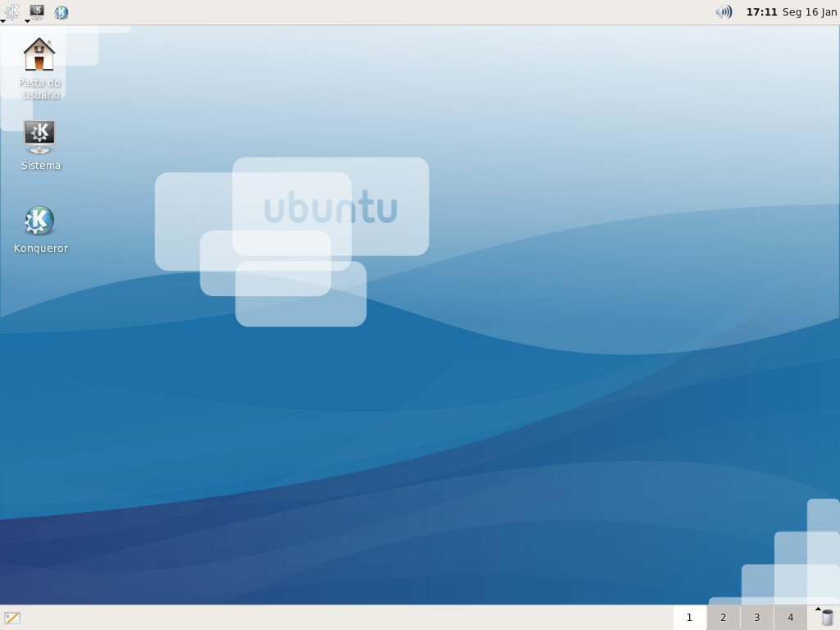Select the Konqueror desktop icon

41,230
